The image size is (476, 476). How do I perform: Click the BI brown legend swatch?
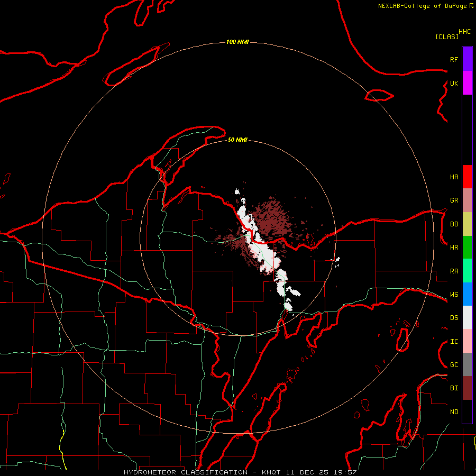click(x=467, y=388)
